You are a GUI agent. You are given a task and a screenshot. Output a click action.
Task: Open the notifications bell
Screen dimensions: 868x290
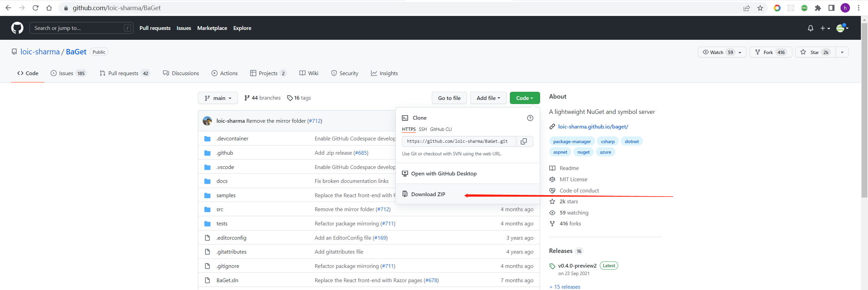pos(810,28)
